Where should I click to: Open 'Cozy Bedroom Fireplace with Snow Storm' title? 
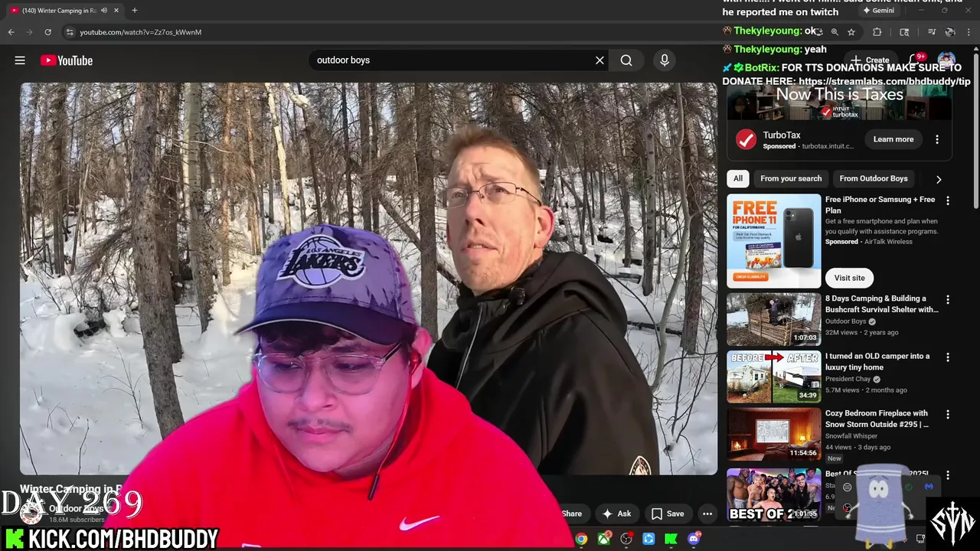(877, 419)
